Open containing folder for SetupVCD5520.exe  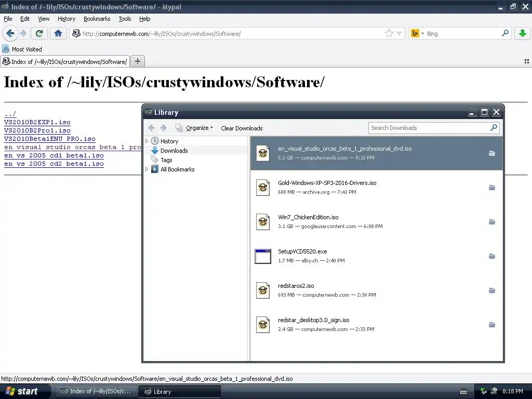click(491, 256)
